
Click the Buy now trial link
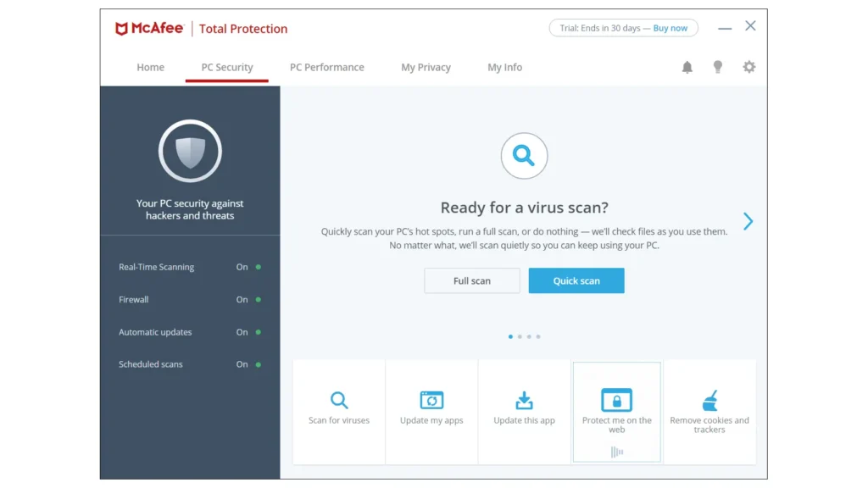point(670,27)
